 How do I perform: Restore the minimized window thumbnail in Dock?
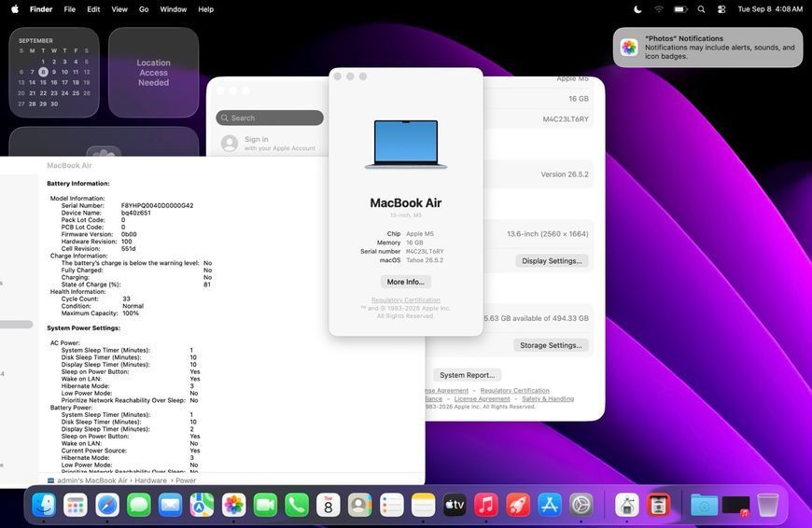pos(735,507)
